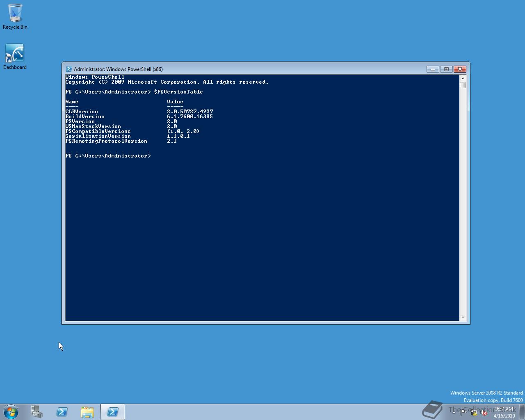Image resolution: width=525 pixels, height=420 pixels.
Task: Click the network warning tray icon
Action: (473, 412)
